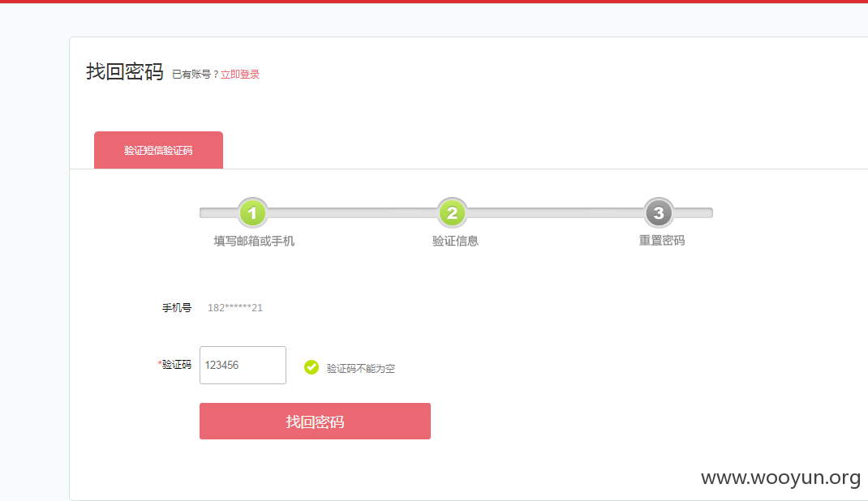Click step 1 circle in progress bar
Viewport: 868px width, 501px height.
point(253,213)
